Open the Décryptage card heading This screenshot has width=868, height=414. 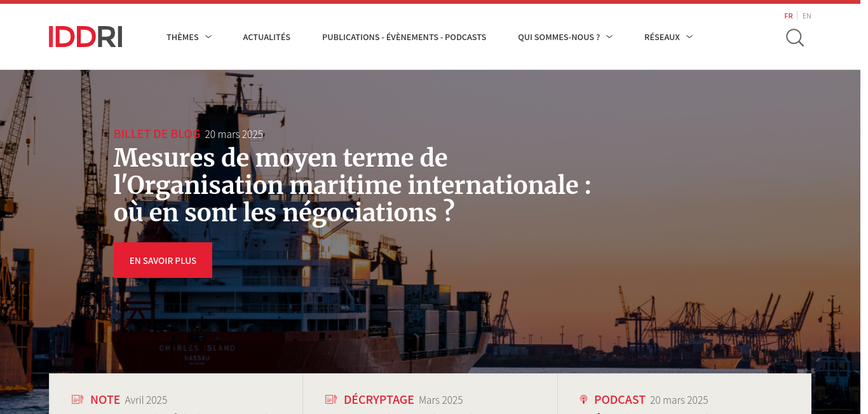379,399
